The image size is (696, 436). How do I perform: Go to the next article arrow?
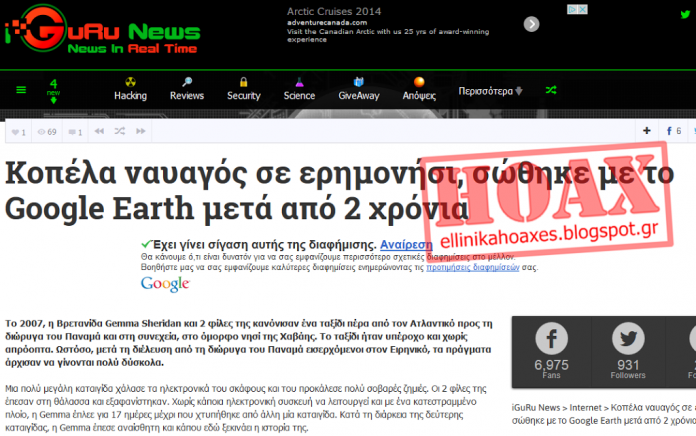(141, 131)
